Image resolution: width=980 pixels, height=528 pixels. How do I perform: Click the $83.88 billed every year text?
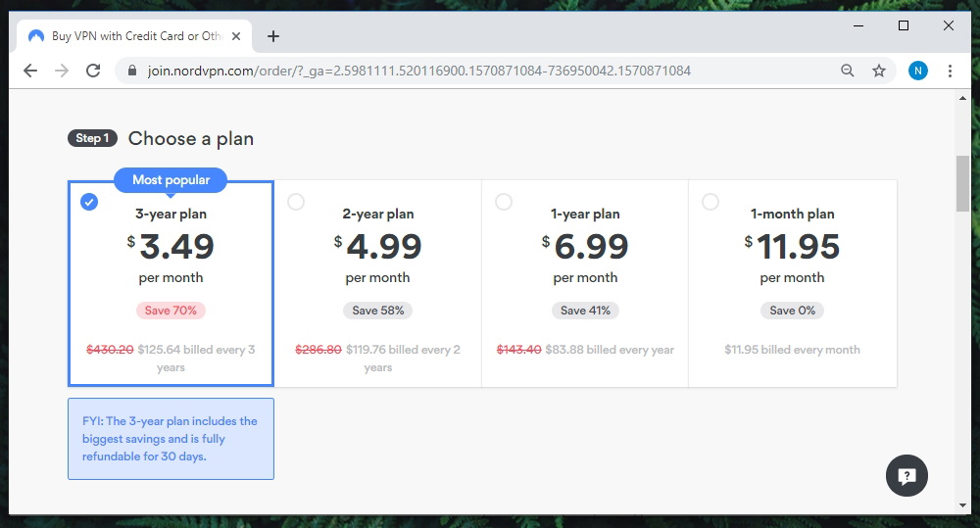point(610,350)
